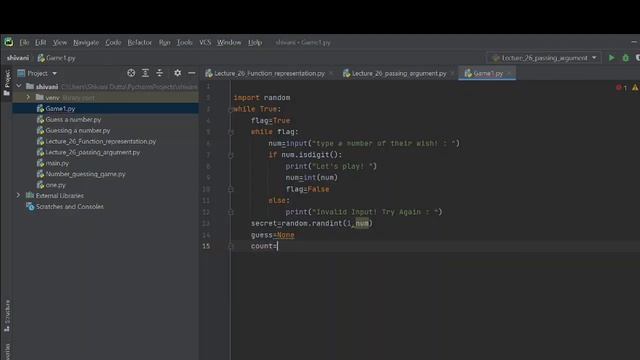Image resolution: width=640 pixels, height=360 pixels.
Task: Select Lecture_26_Function_representation.py in project tree
Action: click(x=96, y=142)
